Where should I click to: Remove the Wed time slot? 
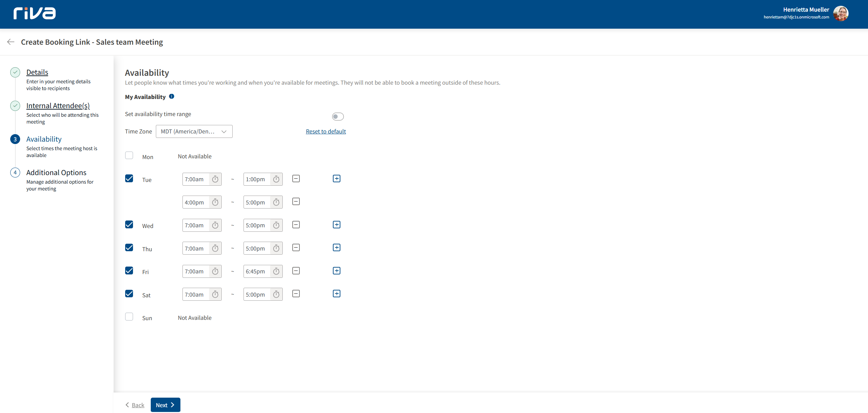296,225
